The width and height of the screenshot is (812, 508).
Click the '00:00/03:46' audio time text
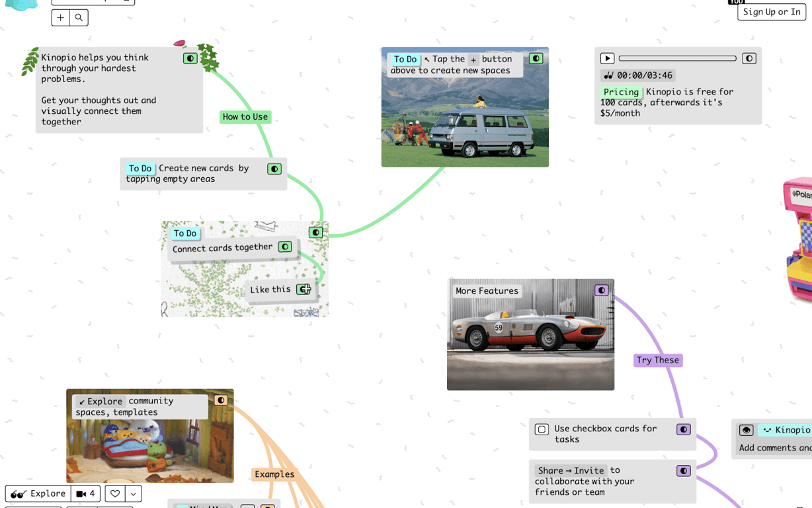click(x=644, y=75)
